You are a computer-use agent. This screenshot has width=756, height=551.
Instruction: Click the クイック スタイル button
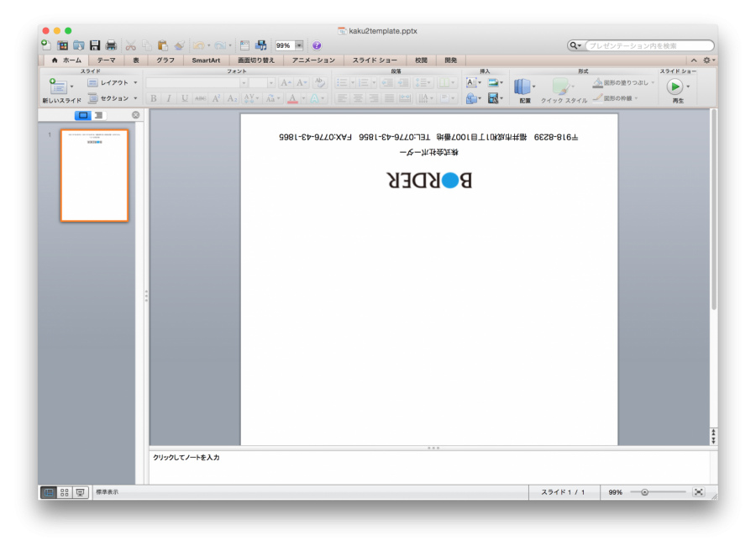[x=564, y=91]
